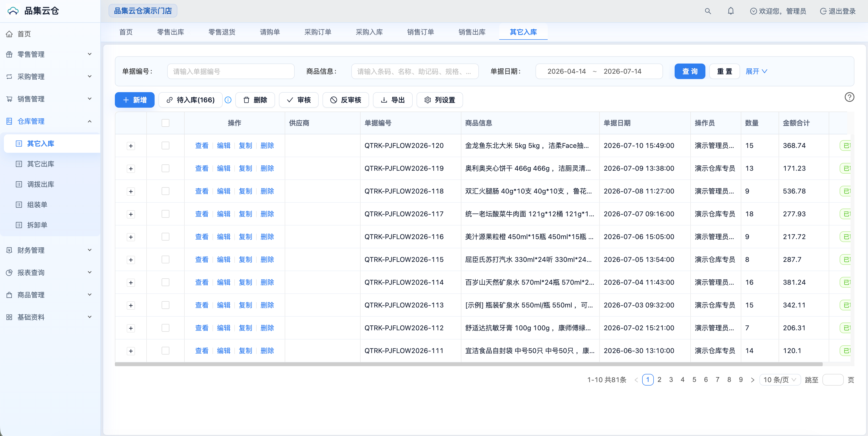The width and height of the screenshot is (868, 436).
Task: Click the 重置 reset button
Action: coord(725,71)
